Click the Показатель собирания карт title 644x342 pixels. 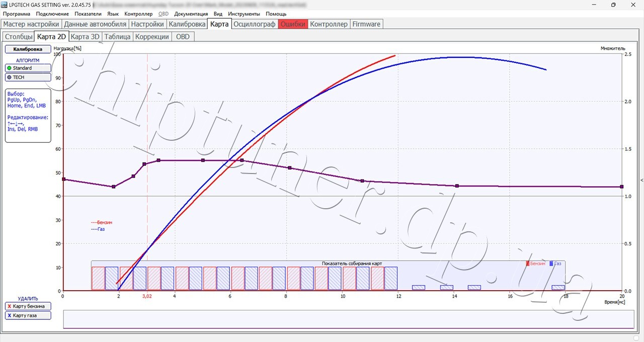(352, 264)
